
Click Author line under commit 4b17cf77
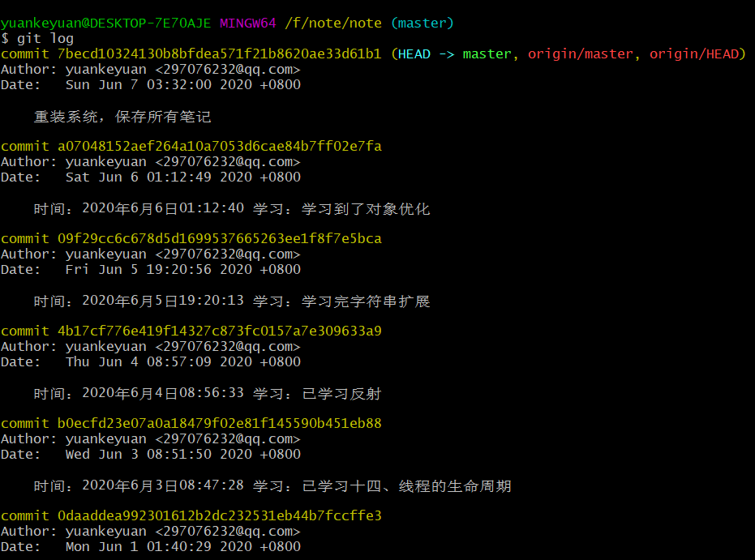click(150, 346)
